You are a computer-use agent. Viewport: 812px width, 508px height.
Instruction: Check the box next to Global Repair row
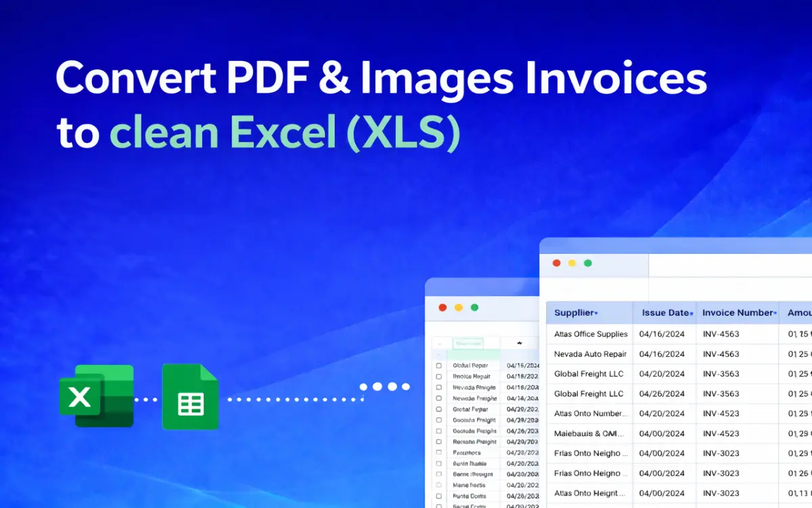pyautogui.click(x=438, y=365)
